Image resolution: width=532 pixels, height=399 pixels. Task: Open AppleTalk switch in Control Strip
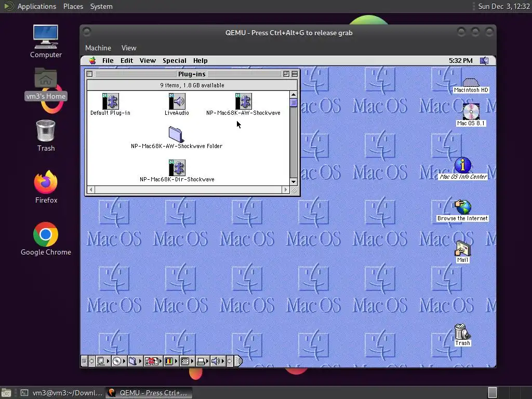click(x=101, y=361)
